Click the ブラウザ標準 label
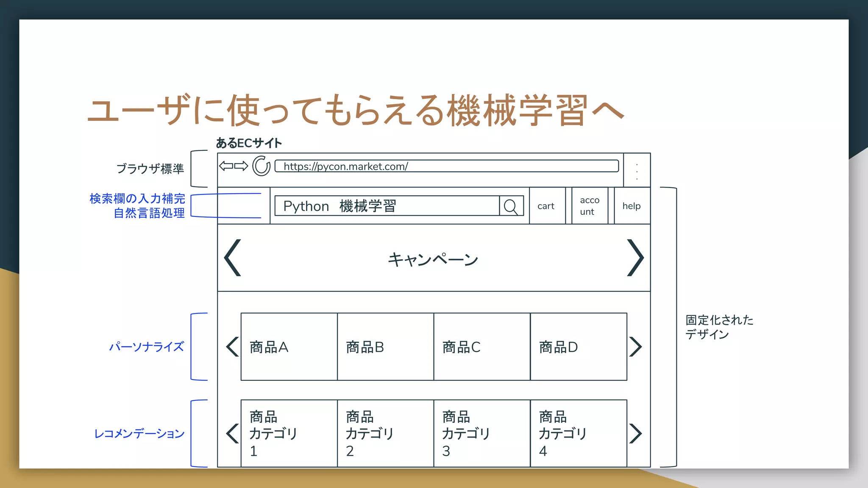 point(150,169)
